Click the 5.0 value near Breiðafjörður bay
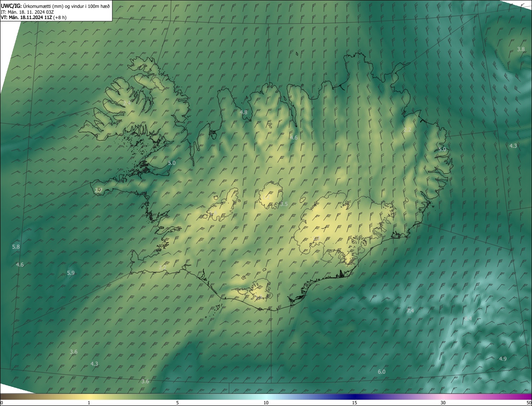The width and height of the screenshot is (532, 406). click(172, 163)
